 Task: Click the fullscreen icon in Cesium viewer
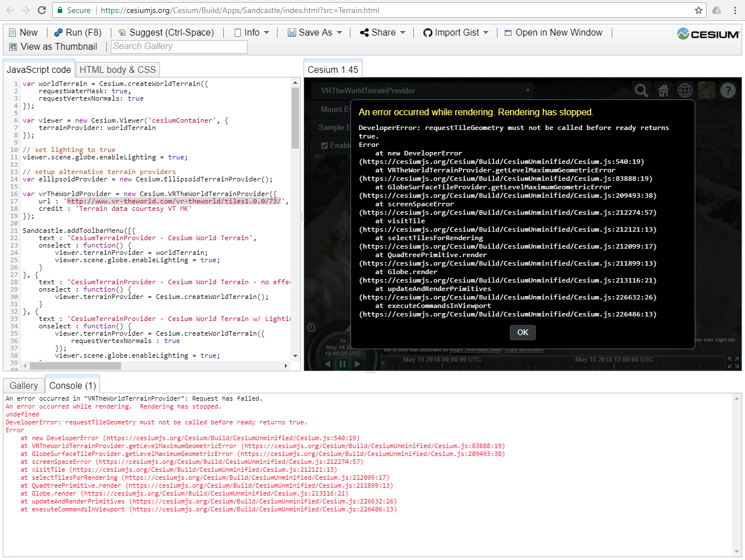733,363
